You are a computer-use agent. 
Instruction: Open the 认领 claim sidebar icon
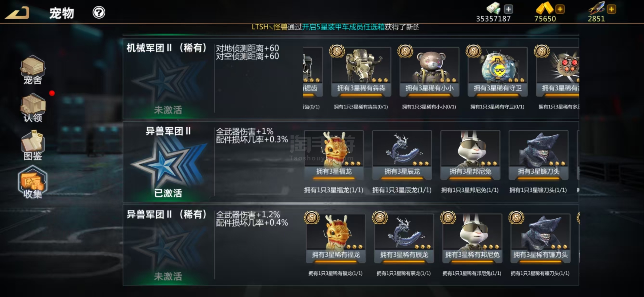(33, 108)
